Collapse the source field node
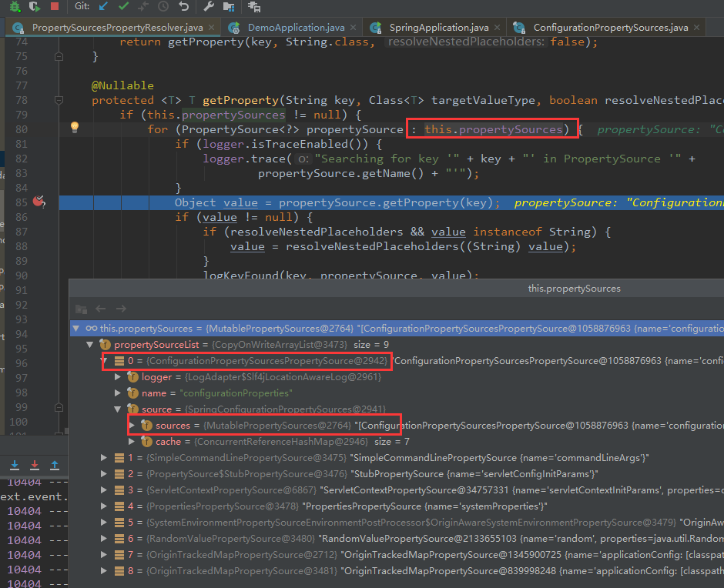The height and width of the screenshot is (588, 724). click(x=118, y=409)
